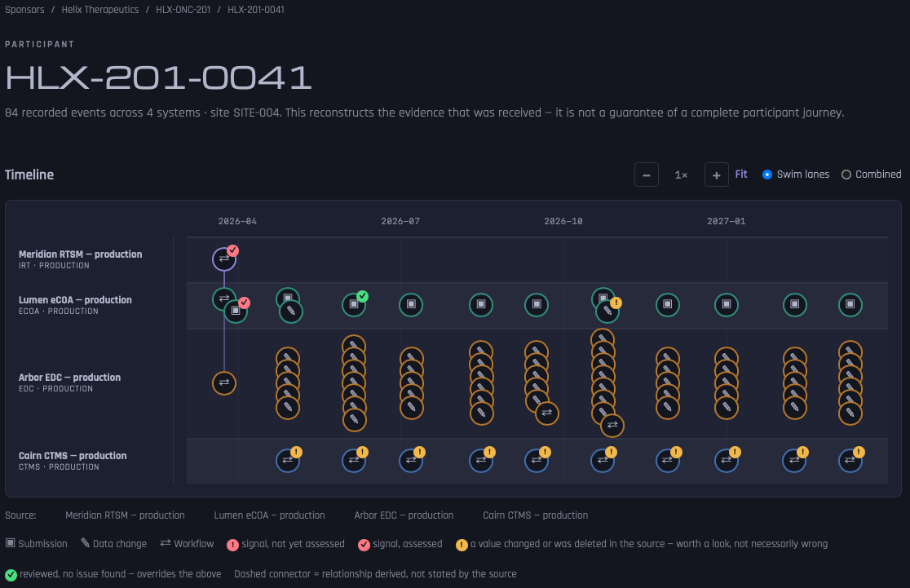The height and width of the screenshot is (588, 910).
Task: Click the 2026-10 month label
Action: point(563,221)
